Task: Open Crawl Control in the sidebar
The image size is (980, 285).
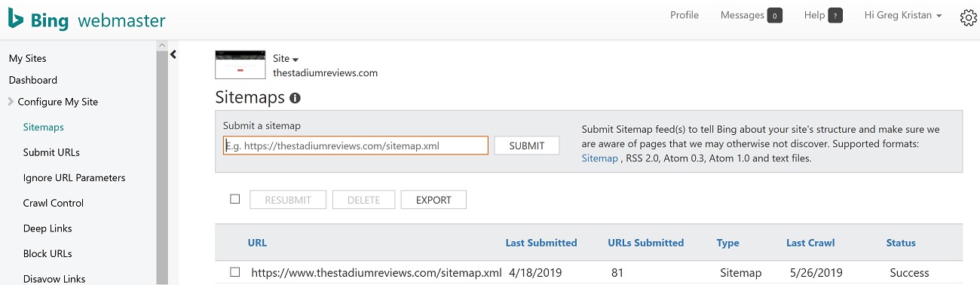Action: pos(54,203)
